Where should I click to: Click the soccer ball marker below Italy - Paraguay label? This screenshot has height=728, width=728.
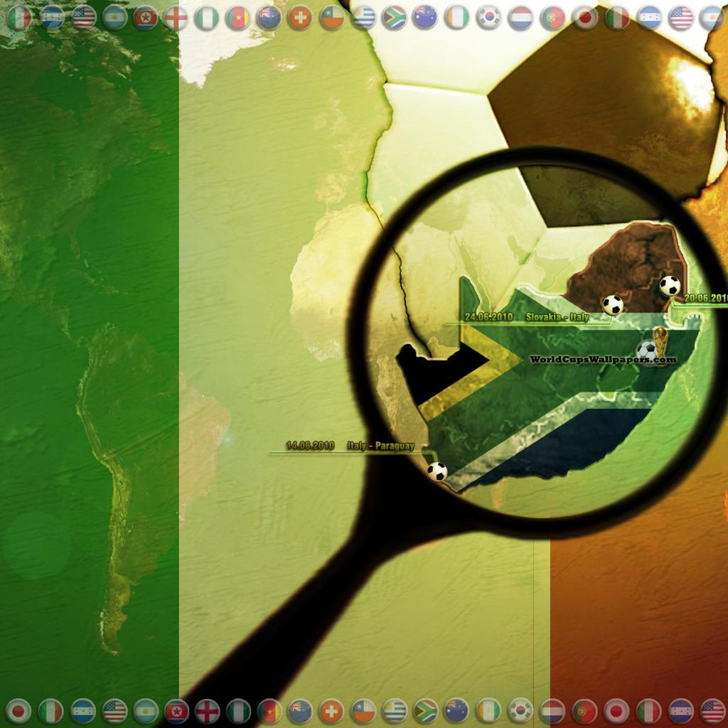pos(437,471)
